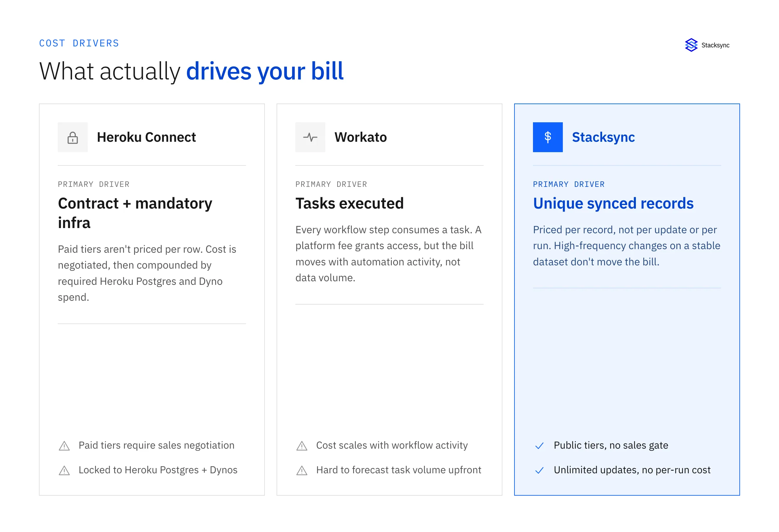Click paragraph starting Paid tiers aren't priced per row

147,273
